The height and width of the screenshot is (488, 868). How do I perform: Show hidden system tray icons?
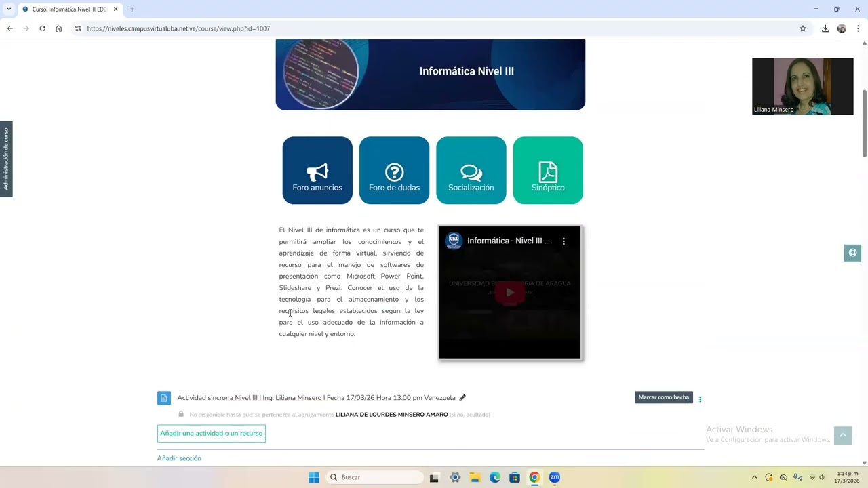click(754, 477)
